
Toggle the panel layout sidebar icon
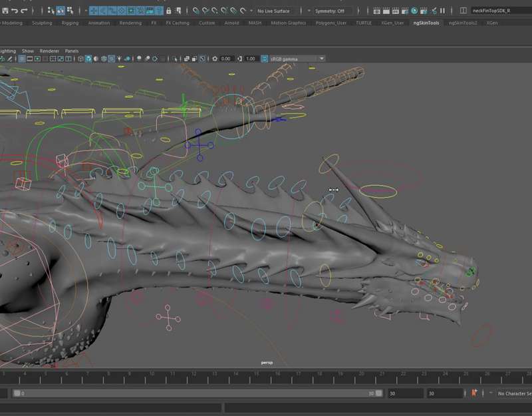pyautogui.click(x=463, y=11)
